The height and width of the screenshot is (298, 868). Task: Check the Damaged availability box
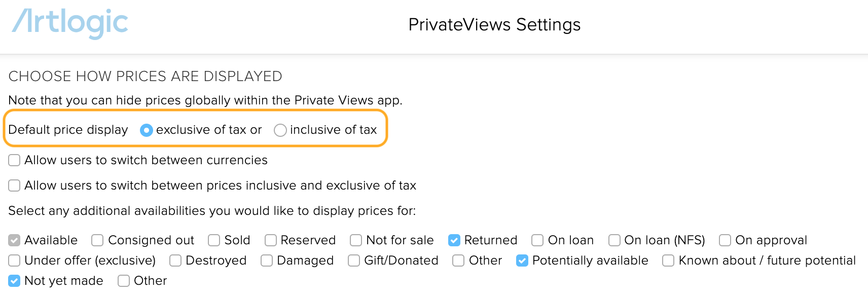click(x=267, y=260)
